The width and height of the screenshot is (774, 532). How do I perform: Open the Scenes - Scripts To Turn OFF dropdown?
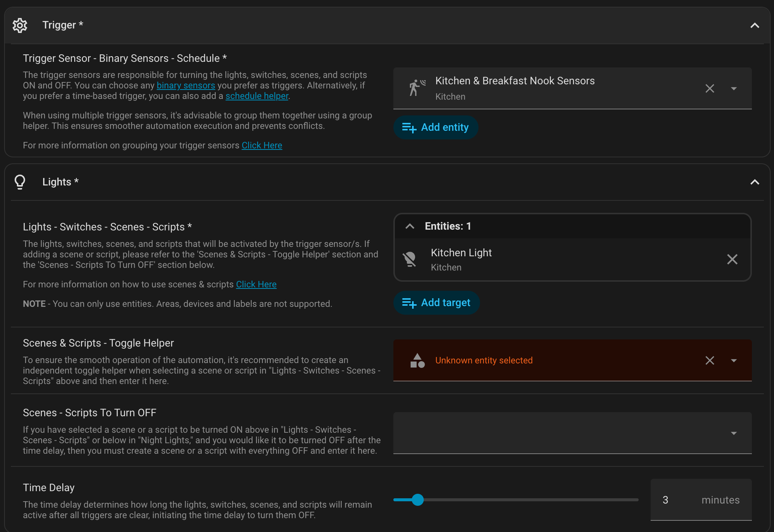point(734,433)
